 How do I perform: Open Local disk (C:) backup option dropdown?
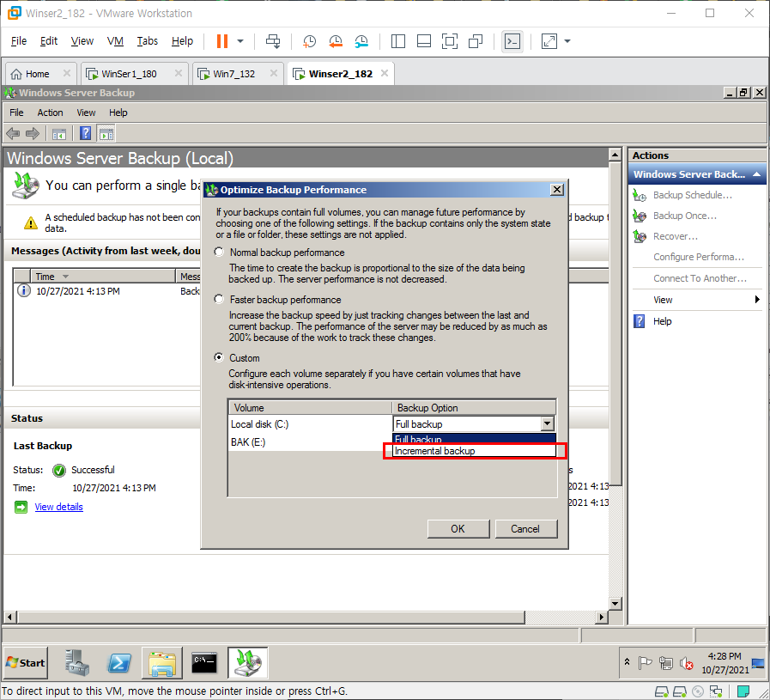(547, 424)
